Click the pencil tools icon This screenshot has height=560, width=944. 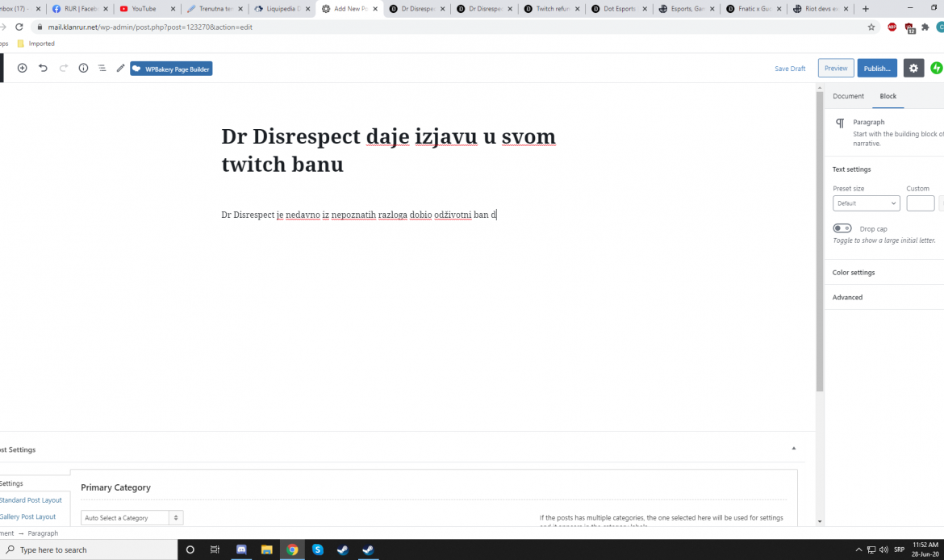[120, 69]
